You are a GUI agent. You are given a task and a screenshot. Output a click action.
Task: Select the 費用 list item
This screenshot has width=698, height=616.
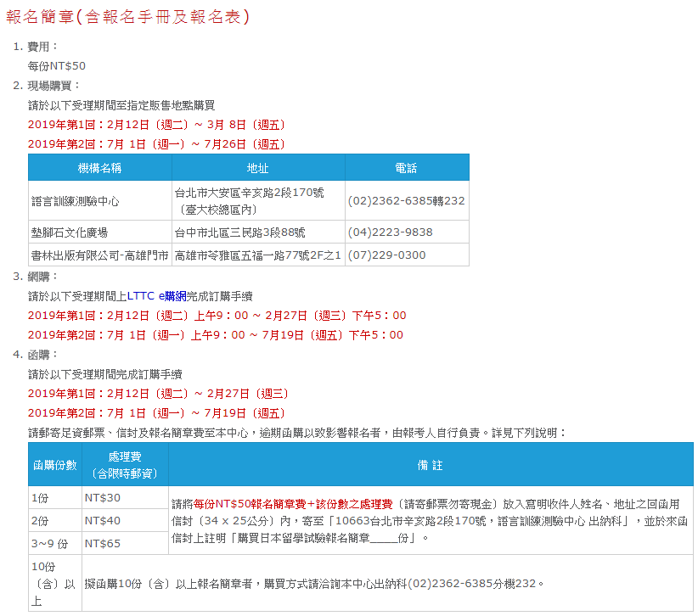38,48
